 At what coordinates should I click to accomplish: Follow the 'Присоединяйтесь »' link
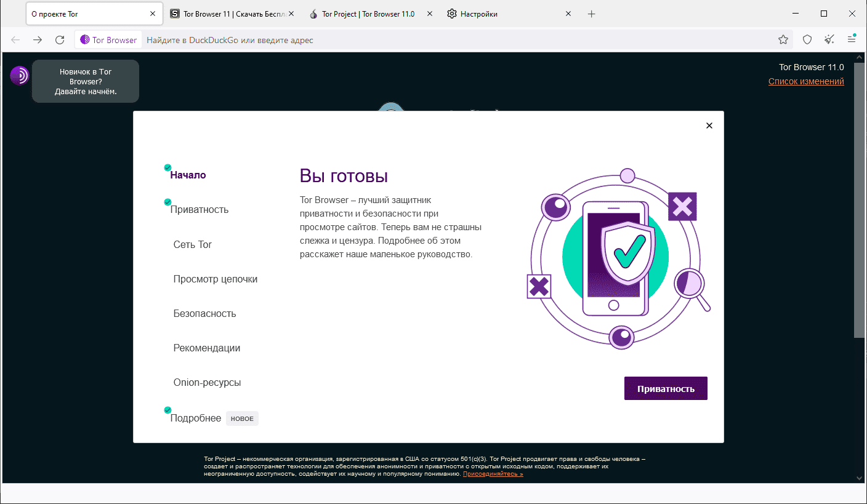(493, 474)
